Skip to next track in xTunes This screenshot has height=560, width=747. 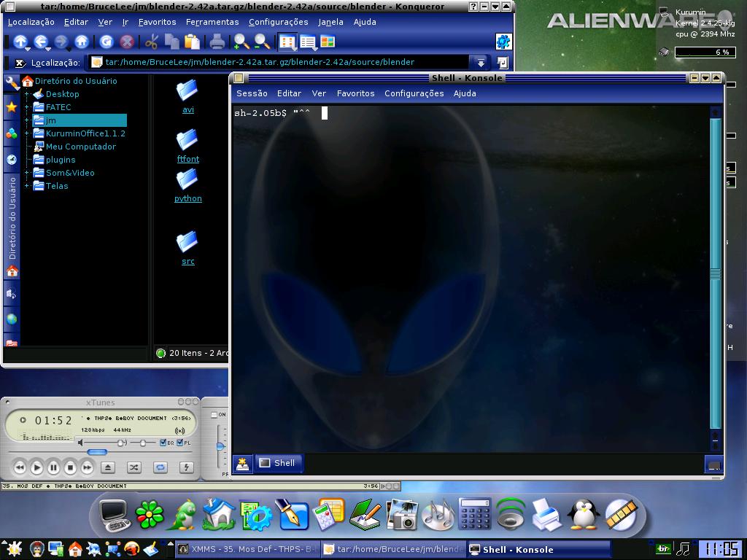(87, 467)
